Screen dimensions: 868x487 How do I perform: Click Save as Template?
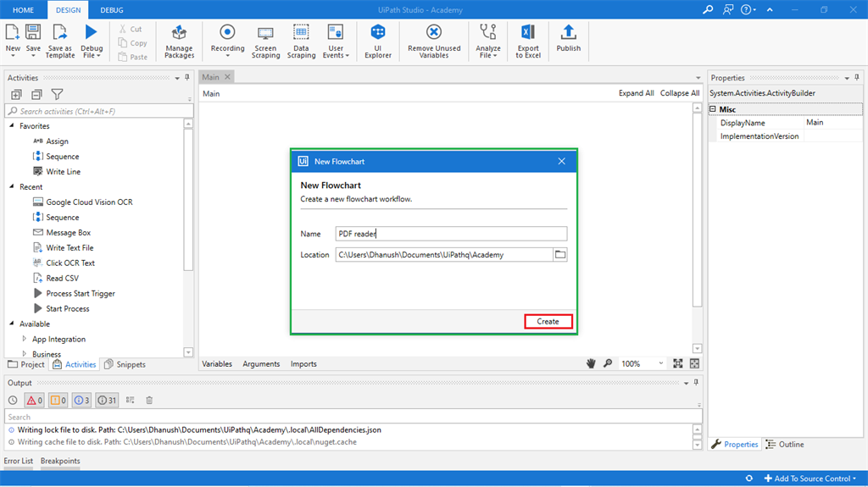(60, 41)
